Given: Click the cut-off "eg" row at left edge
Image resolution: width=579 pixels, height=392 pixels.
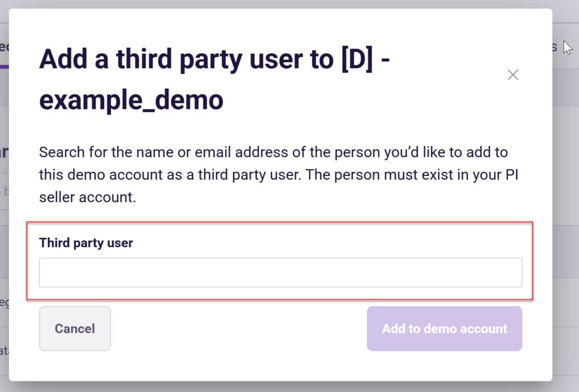Looking at the screenshot, I should tap(5, 303).
